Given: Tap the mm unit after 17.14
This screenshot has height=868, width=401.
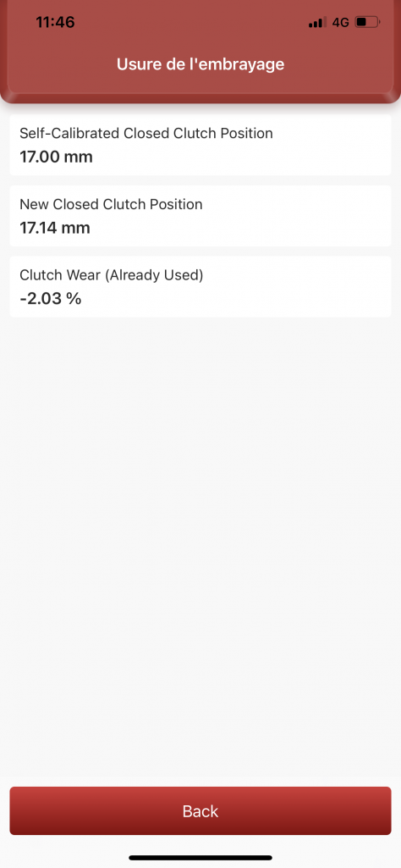Looking at the screenshot, I should click(78, 228).
